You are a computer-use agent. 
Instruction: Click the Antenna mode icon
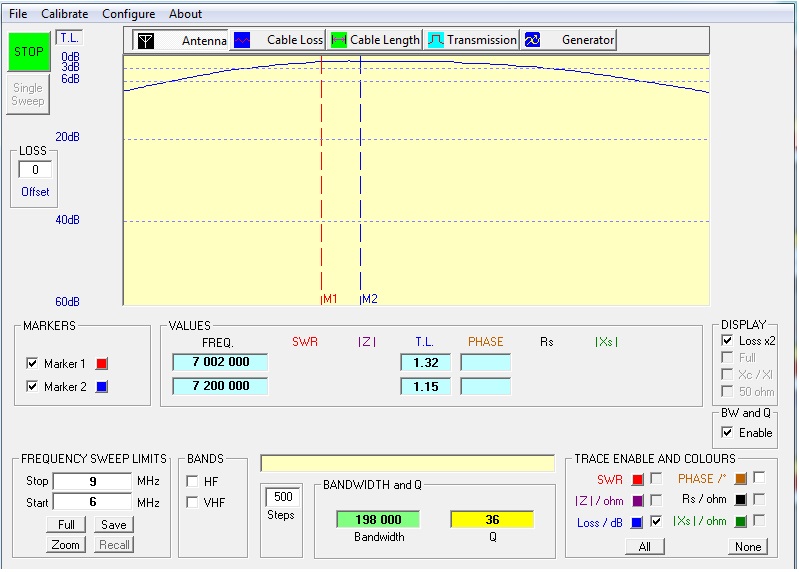click(146, 40)
